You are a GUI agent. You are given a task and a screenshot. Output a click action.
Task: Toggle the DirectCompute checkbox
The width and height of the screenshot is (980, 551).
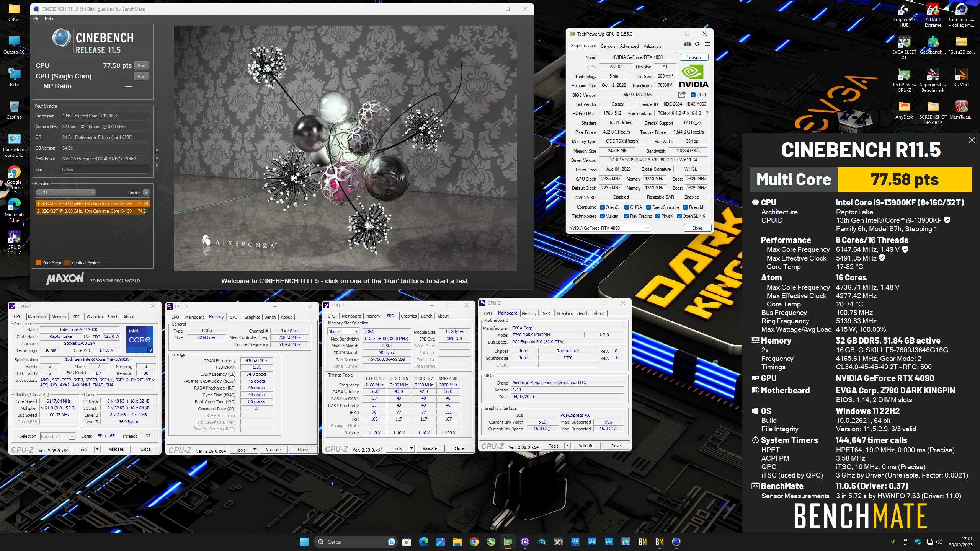[648, 207]
